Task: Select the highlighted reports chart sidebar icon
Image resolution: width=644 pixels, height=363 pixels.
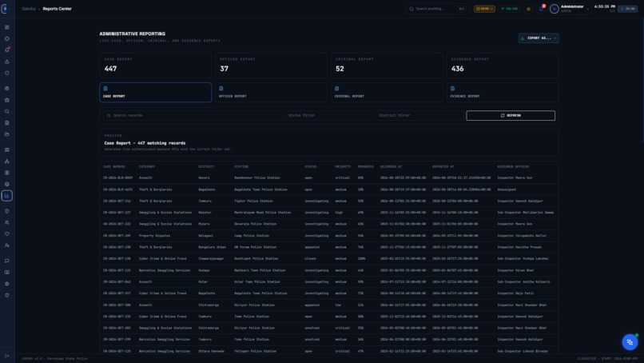Action: pos(7,196)
